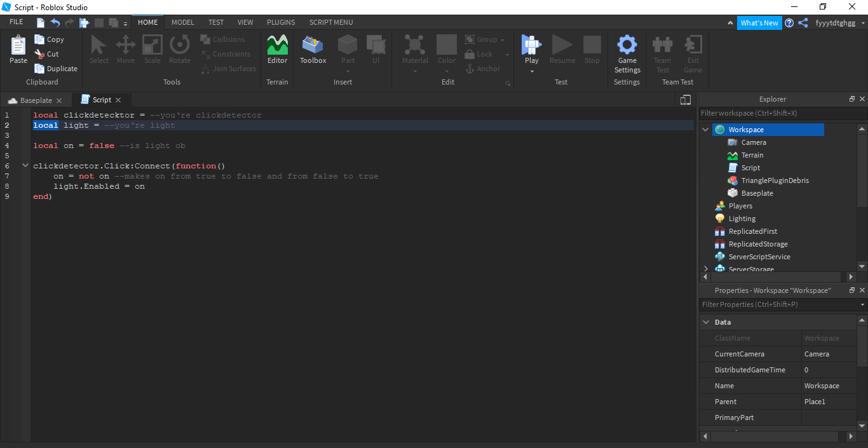Viewport: 868px width, 448px height.
Task: Click the undo arrow in quick access bar
Action: (x=55, y=23)
